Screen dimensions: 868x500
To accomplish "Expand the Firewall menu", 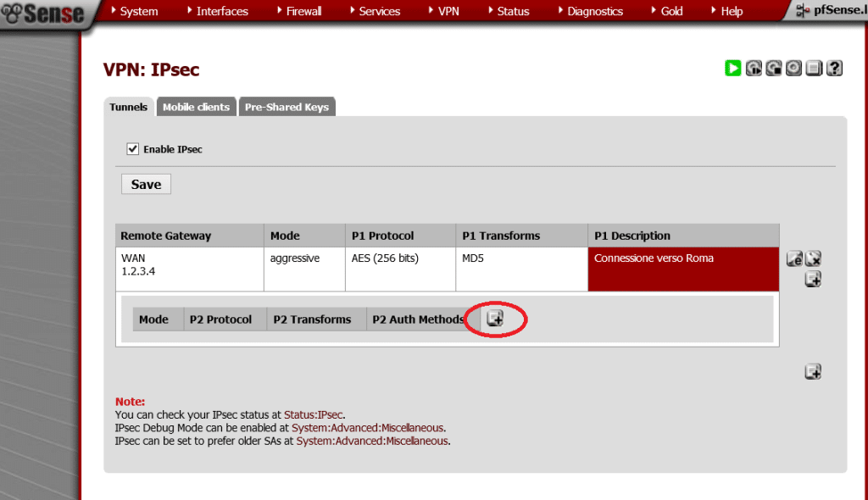I will point(303,11).
